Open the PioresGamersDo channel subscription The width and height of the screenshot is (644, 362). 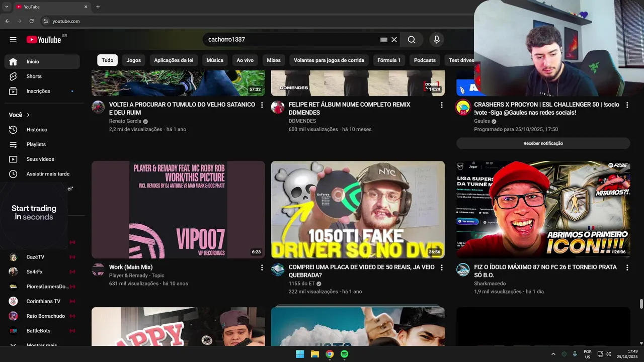point(42,287)
